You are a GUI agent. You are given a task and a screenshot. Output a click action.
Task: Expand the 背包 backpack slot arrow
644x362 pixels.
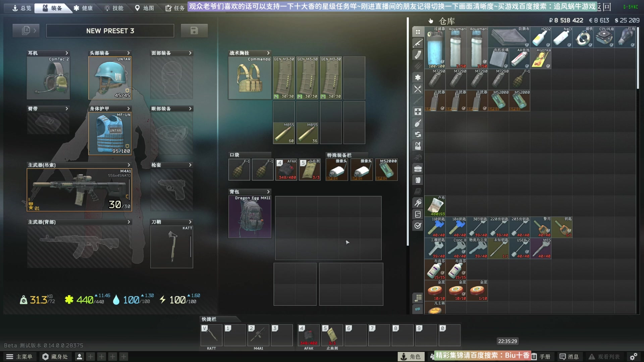tap(268, 192)
